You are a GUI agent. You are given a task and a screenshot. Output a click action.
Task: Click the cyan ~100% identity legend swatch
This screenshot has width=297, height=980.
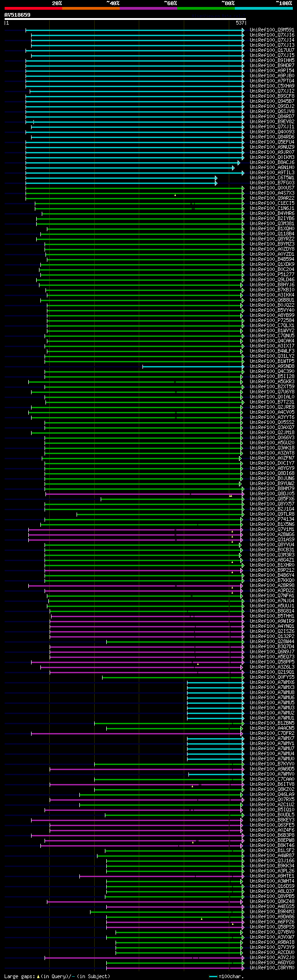coord(264,8)
